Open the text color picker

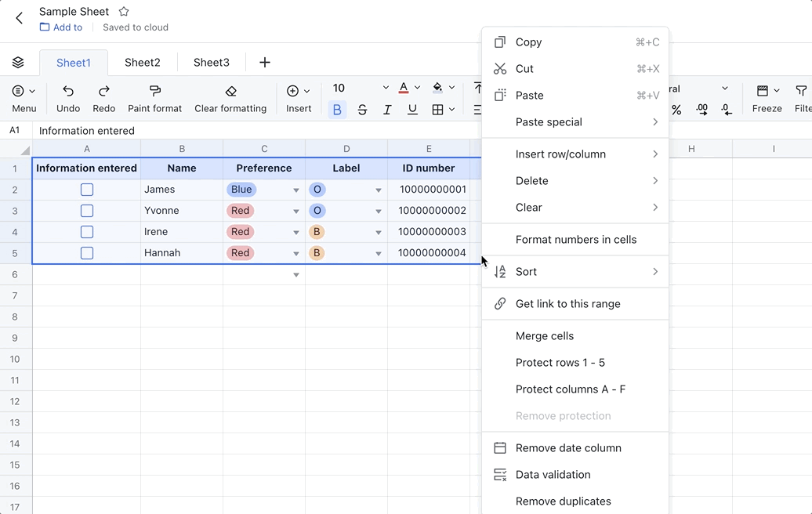[x=403, y=88]
